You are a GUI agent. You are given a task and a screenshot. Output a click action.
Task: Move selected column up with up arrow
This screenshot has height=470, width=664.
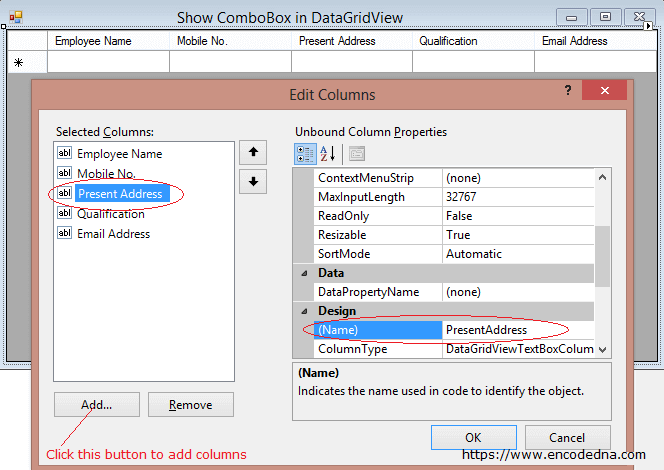pos(253,153)
